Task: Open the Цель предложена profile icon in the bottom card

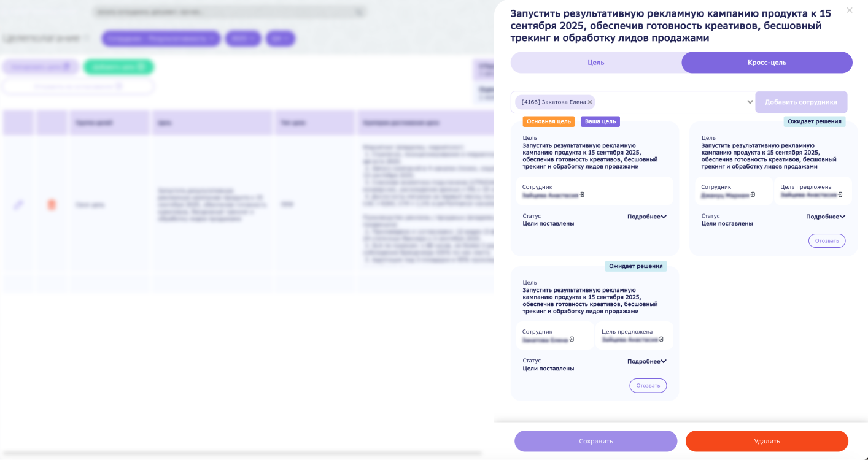Action: pos(662,339)
